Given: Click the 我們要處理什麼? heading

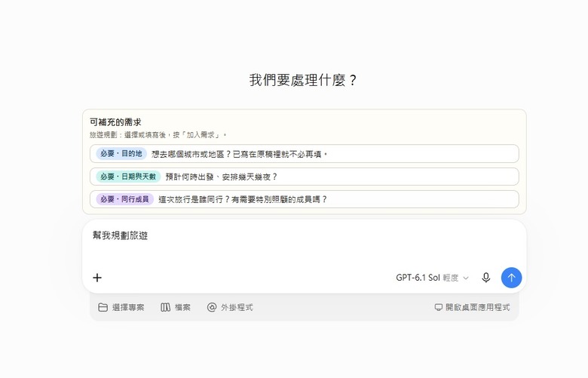Looking at the screenshot, I should pos(303,80).
